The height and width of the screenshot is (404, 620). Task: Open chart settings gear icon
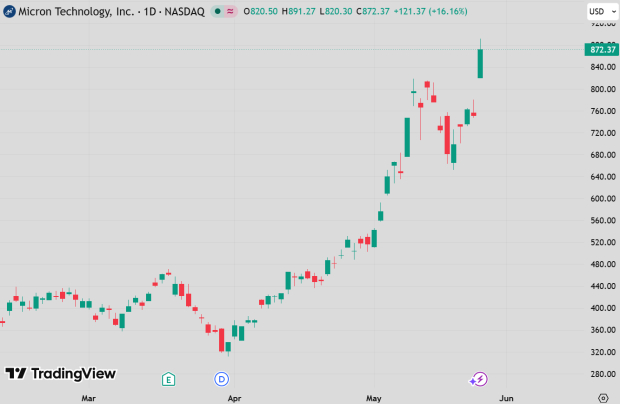[603, 398]
